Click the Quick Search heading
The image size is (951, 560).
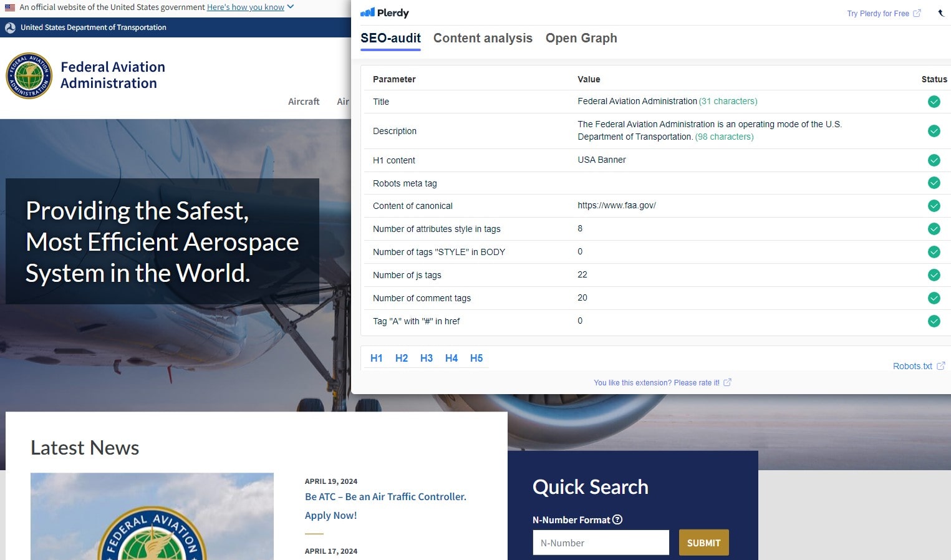click(591, 487)
